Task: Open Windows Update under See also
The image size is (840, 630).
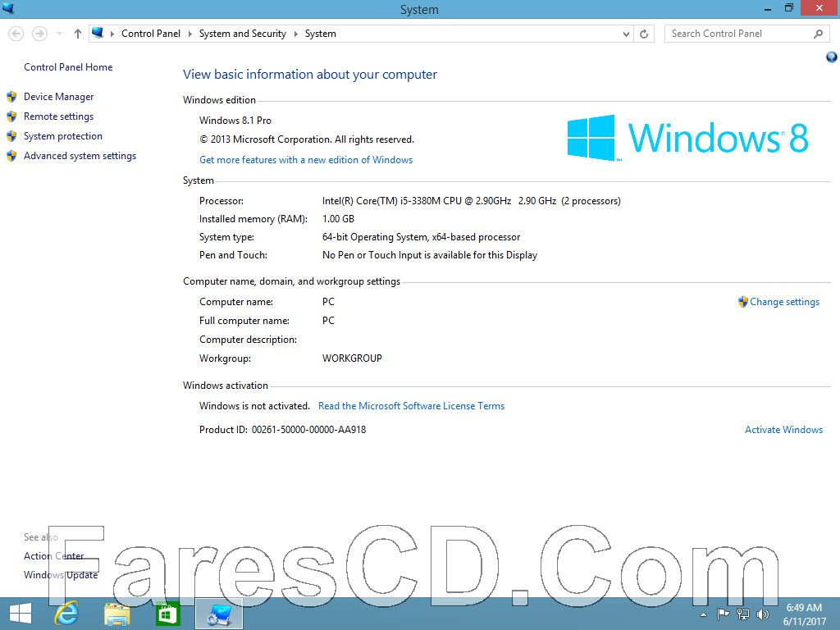Action: pos(61,575)
